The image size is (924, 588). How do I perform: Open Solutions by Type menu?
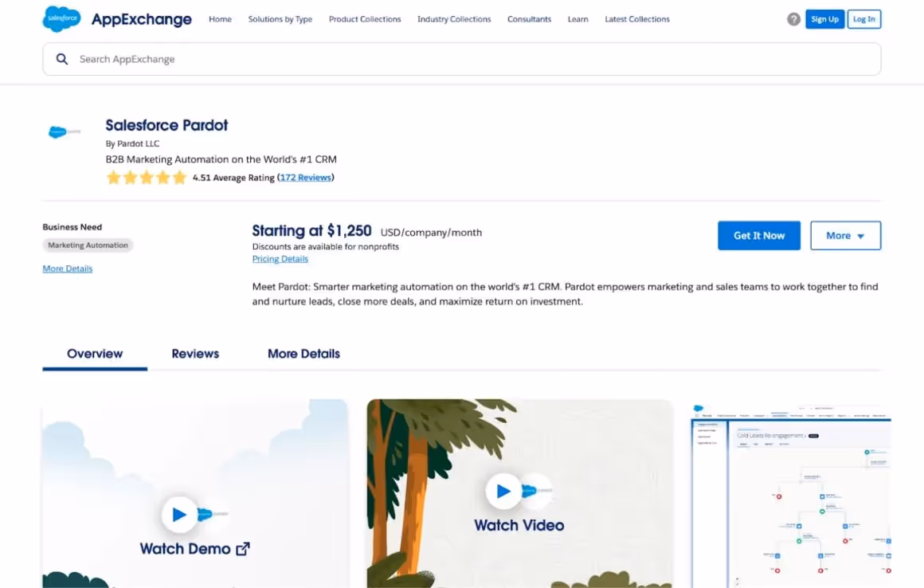(280, 19)
